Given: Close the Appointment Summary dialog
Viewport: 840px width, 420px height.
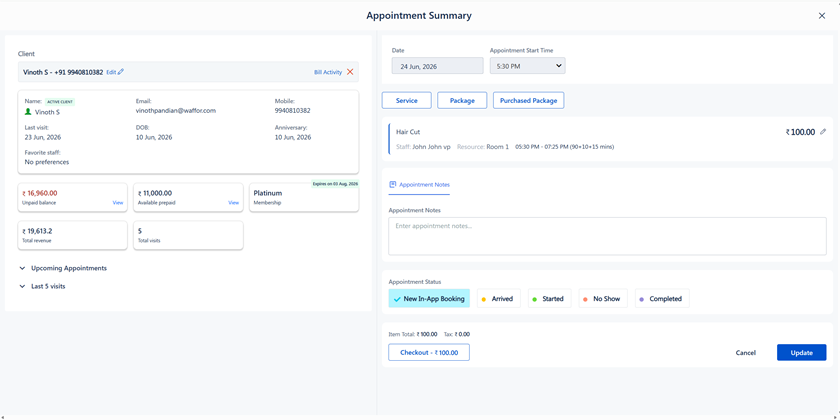Looking at the screenshot, I should (822, 16).
